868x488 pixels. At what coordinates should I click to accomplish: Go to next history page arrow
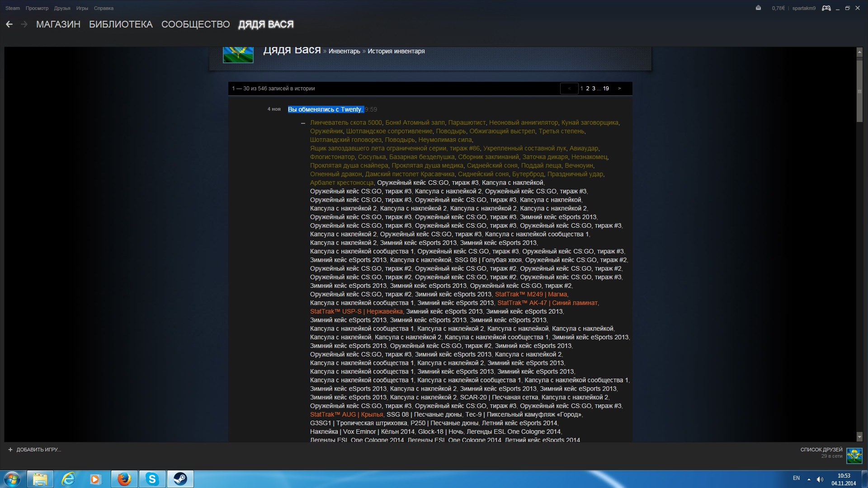tap(619, 89)
